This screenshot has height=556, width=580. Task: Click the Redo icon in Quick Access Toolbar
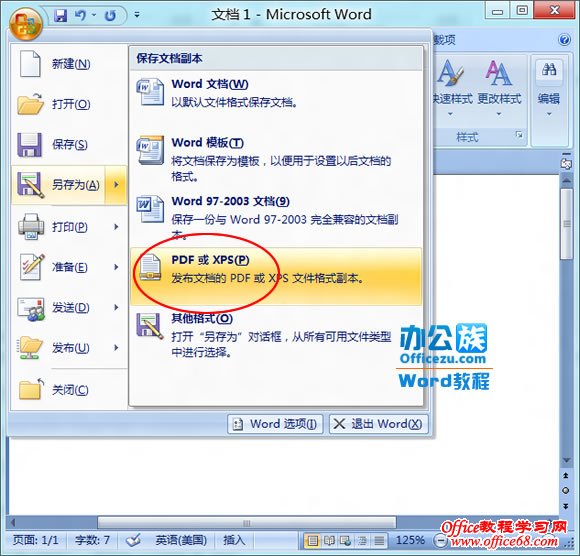[x=110, y=15]
